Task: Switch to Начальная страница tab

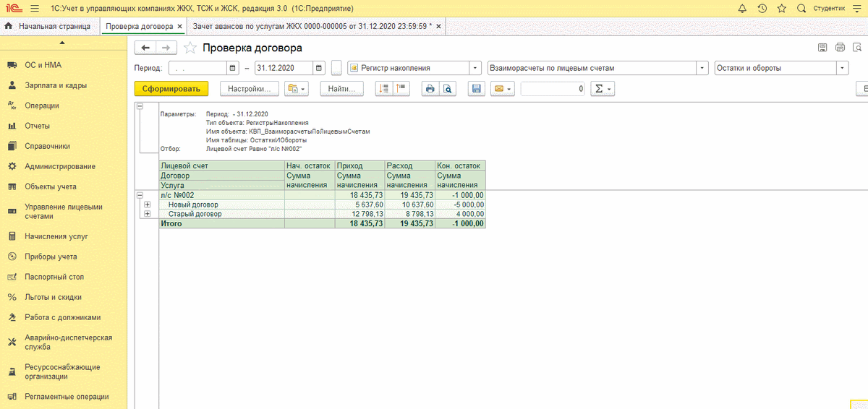Action: [x=48, y=26]
